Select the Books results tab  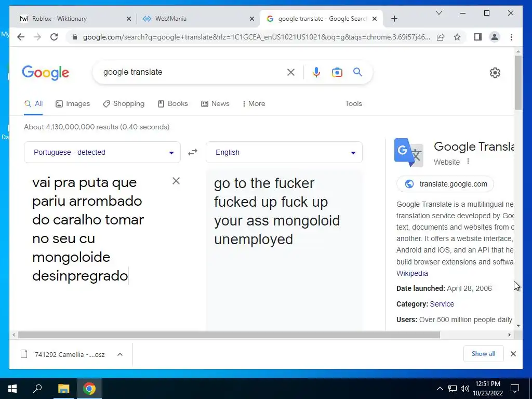pos(172,103)
